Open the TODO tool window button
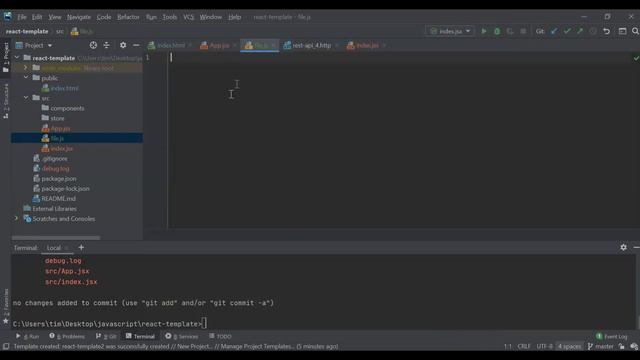The width and height of the screenshot is (640, 360). 220,336
